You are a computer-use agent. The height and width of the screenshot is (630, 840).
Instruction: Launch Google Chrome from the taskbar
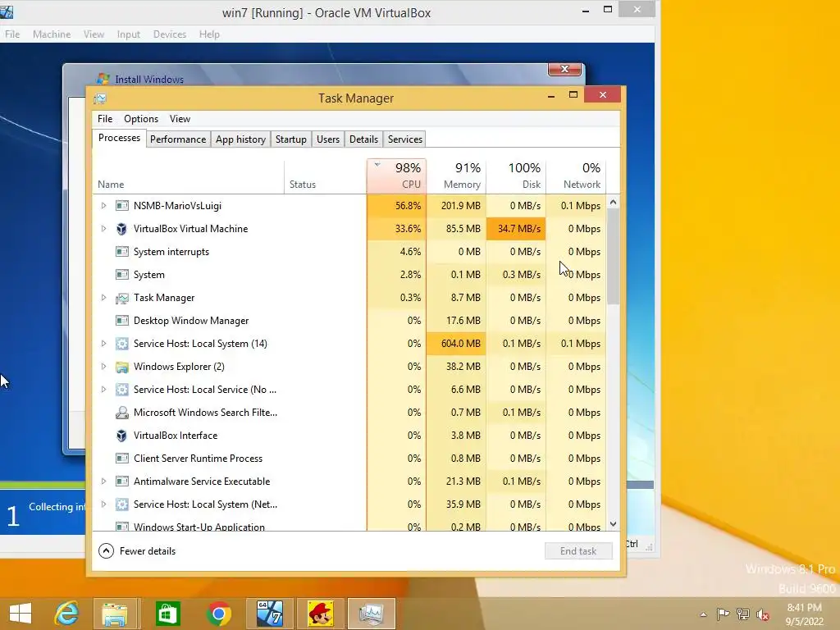218,614
